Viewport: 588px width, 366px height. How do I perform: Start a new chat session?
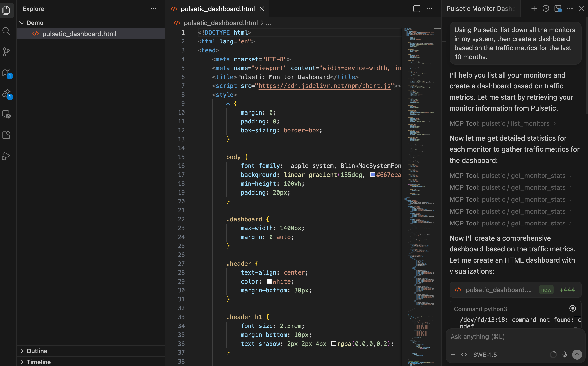(x=534, y=8)
